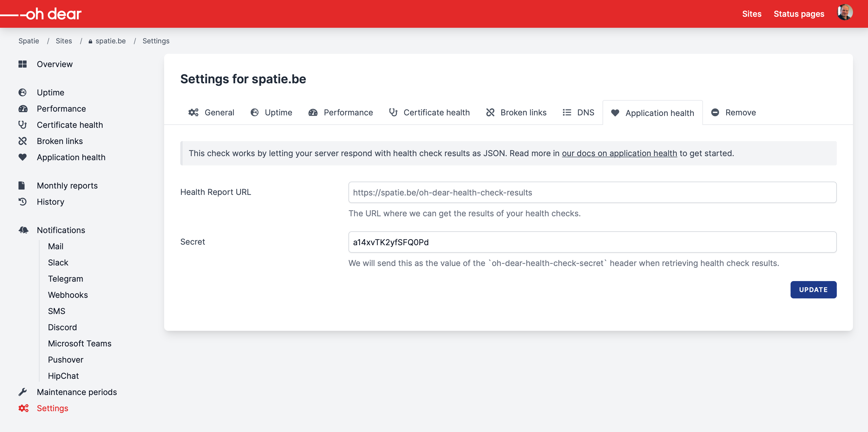Click the General gears icon in tabs
Viewport: 868px width, 432px height.
tap(193, 112)
